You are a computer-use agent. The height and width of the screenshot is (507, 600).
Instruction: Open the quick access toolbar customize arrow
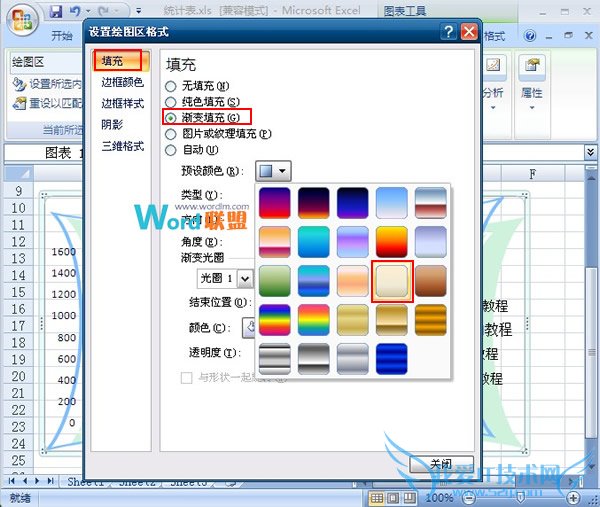point(139,11)
